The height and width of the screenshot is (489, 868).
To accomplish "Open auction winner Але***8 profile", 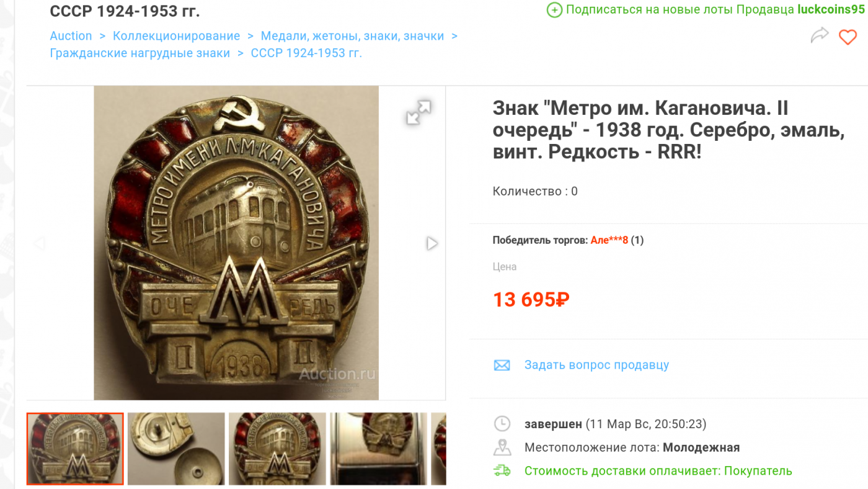I will 609,240.
